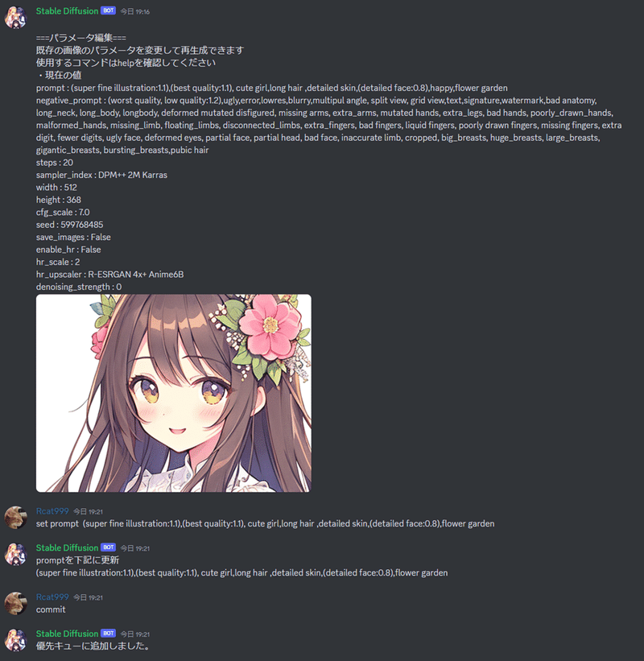Click the 優先キューに追加しました message text
The width and height of the screenshot is (644, 661).
(93, 646)
